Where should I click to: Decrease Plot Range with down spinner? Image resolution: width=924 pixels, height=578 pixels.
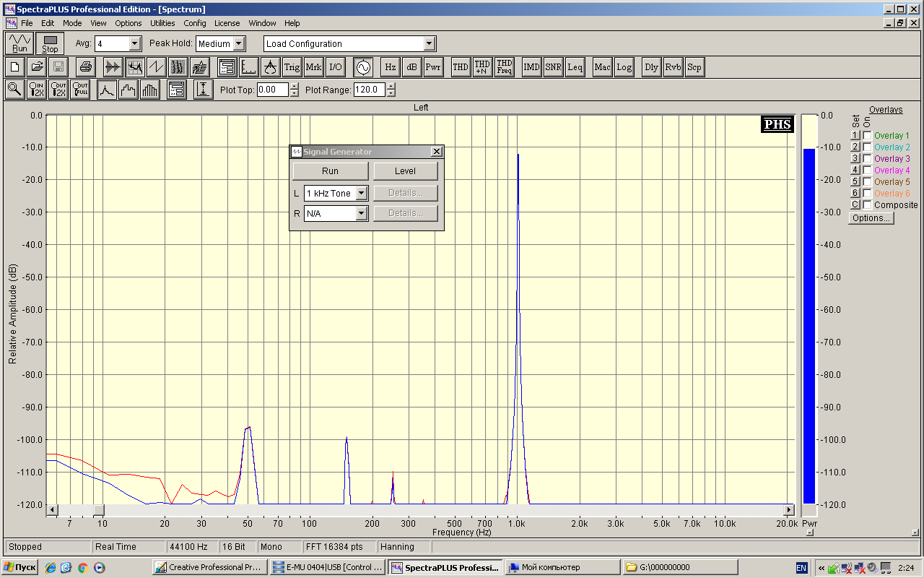(x=391, y=93)
